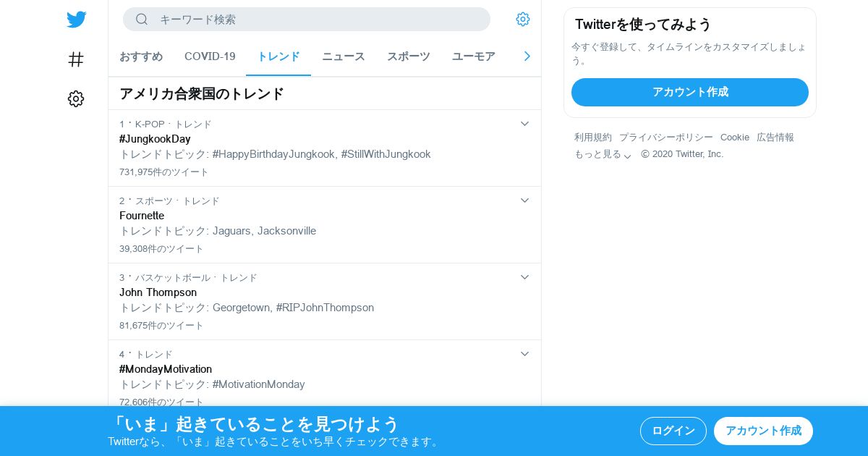
Task: Open プライバシーポリシー link
Action: click(666, 137)
